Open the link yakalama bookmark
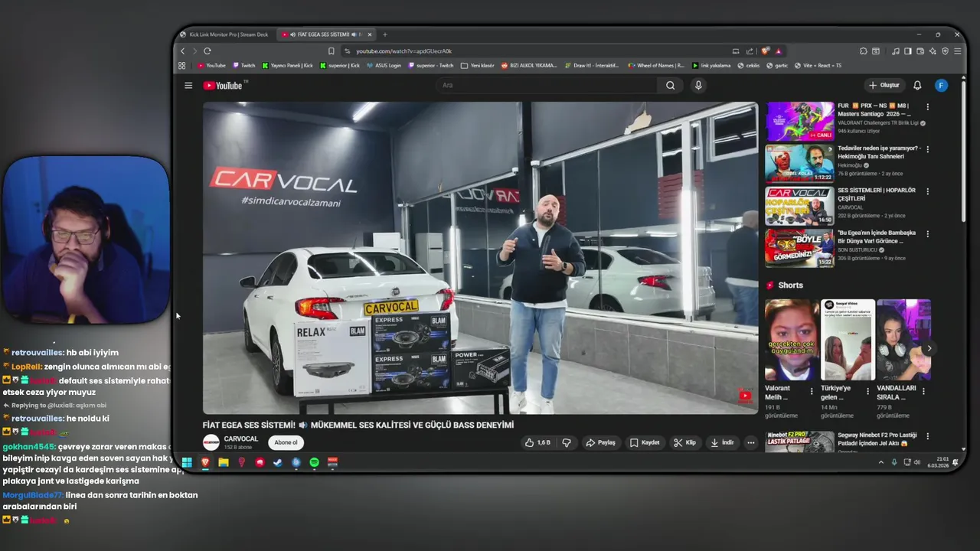Image resolution: width=980 pixels, height=551 pixels. pyautogui.click(x=710, y=66)
